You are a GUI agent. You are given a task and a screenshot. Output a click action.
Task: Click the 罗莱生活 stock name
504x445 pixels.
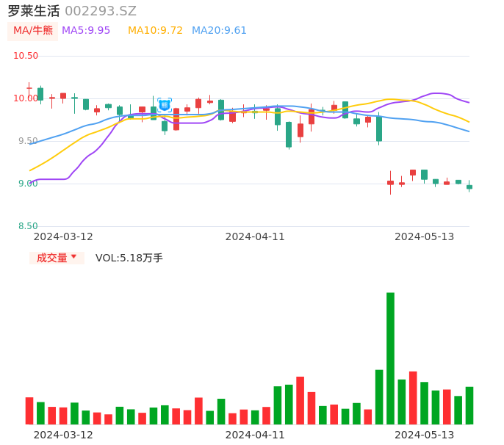pos(34,11)
